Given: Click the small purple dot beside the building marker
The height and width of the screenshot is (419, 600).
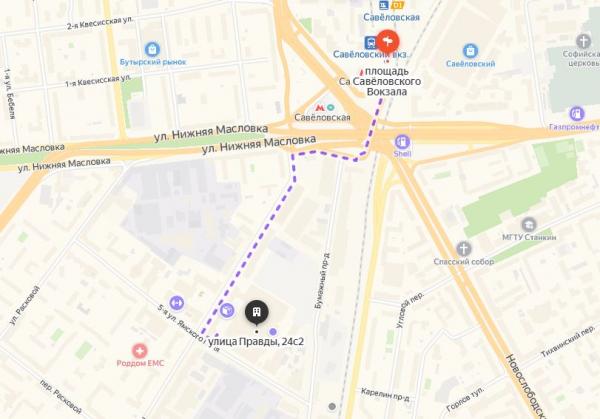Looking at the screenshot, I should coord(273,331).
